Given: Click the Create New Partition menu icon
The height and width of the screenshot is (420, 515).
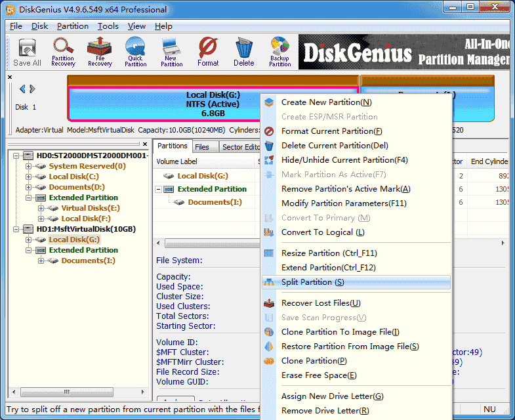Looking at the screenshot, I should 269,102.
